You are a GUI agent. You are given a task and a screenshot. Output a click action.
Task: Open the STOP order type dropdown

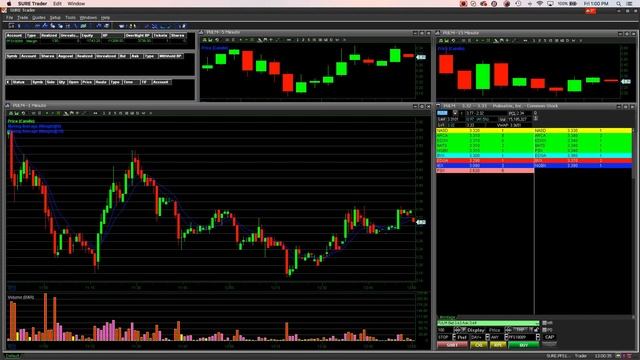click(447, 337)
